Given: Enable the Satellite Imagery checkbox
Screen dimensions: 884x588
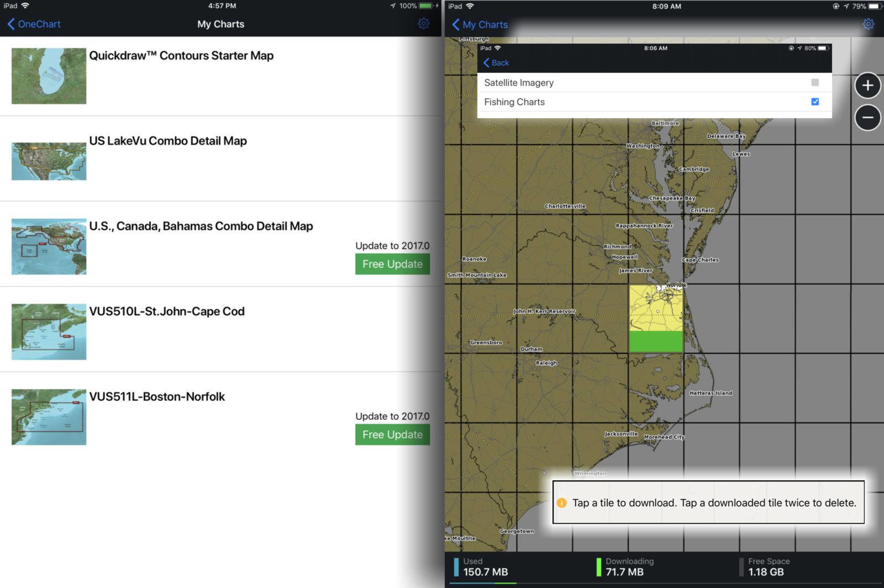Looking at the screenshot, I should click(x=815, y=82).
